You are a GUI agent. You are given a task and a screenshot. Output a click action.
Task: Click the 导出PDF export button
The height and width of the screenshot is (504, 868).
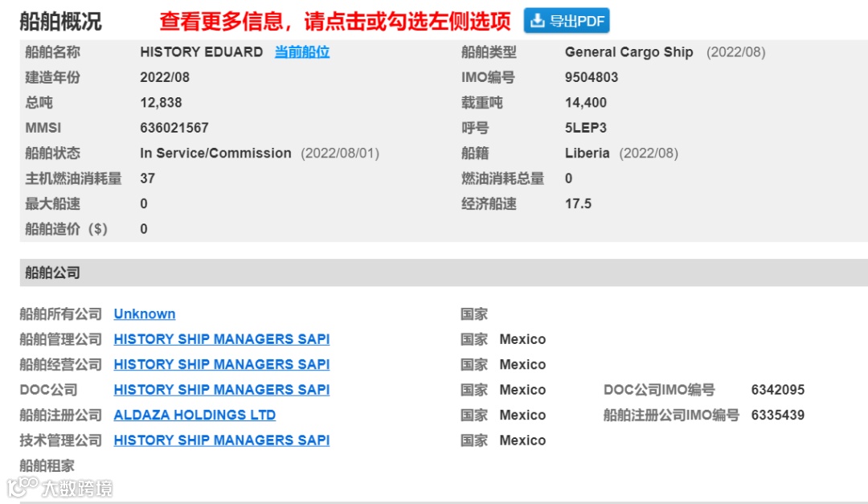pos(567,21)
